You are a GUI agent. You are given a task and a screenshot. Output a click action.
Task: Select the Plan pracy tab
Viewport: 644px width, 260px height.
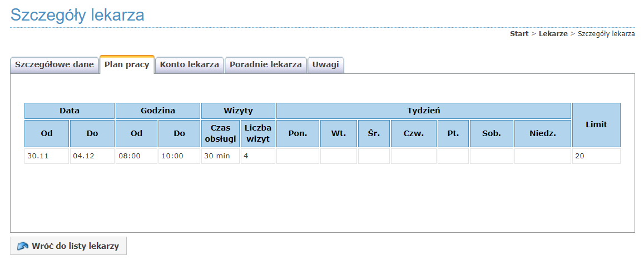(127, 64)
